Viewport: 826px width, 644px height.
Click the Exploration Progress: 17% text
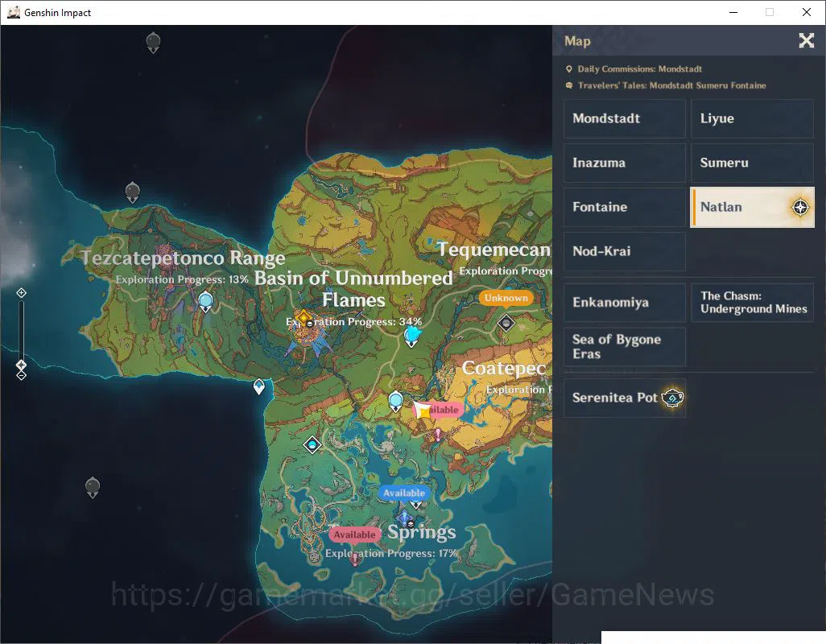pyautogui.click(x=391, y=553)
